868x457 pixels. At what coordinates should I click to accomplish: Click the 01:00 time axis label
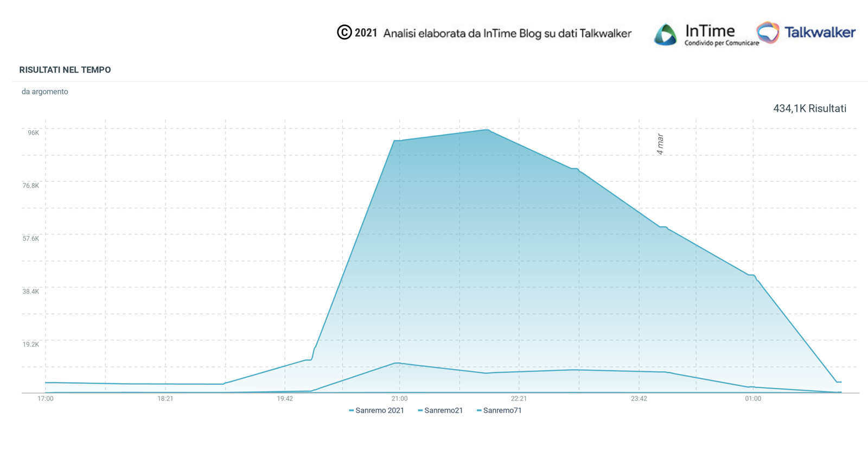[753, 399]
